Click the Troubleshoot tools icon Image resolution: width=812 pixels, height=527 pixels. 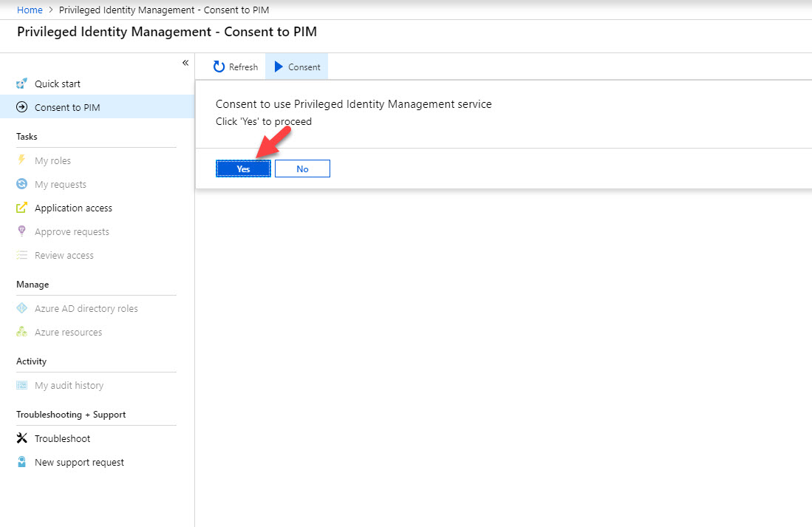21,438
